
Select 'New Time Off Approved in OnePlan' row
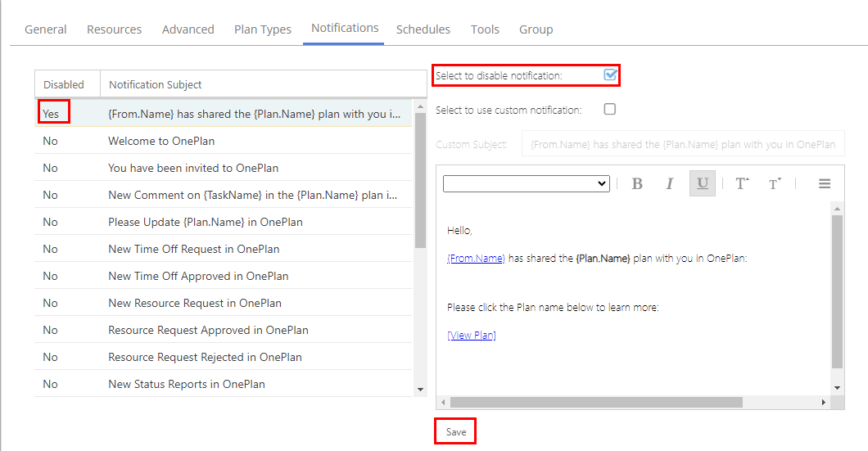(223, 276)
